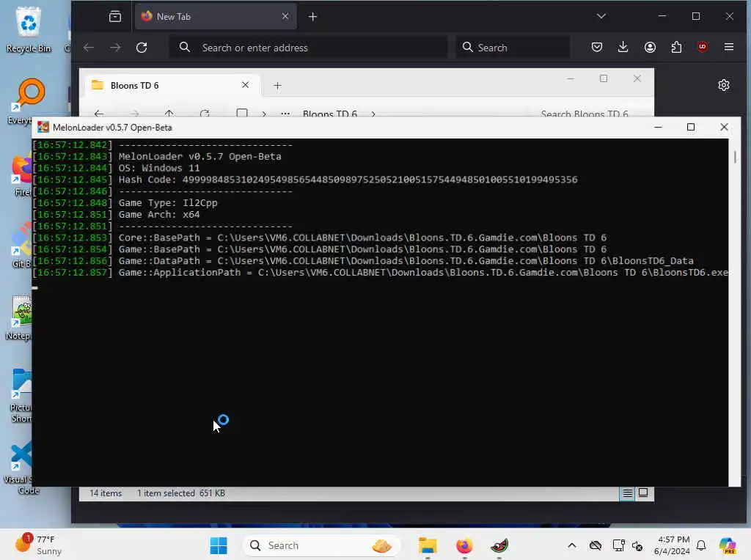Open Firefox from the taskbar
751x560 pixels.
464,545
